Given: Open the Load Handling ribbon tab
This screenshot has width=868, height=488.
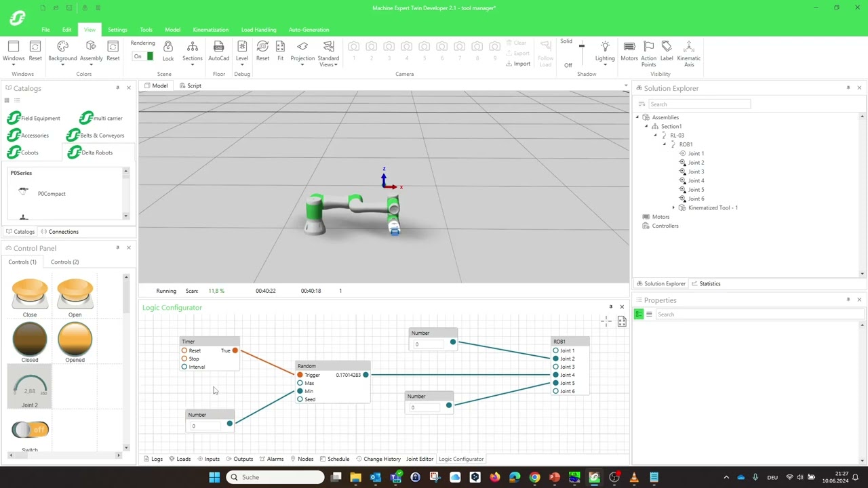Looking at the screenshot, I should point(258,30).
